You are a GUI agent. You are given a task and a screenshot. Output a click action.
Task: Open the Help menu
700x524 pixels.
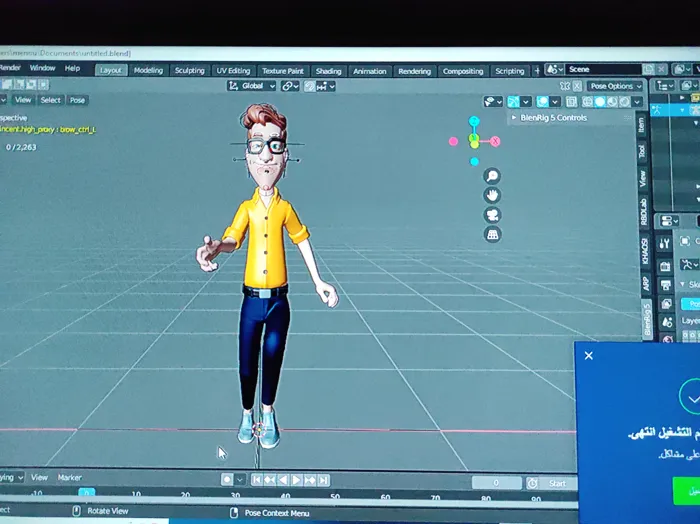point(72,68)
